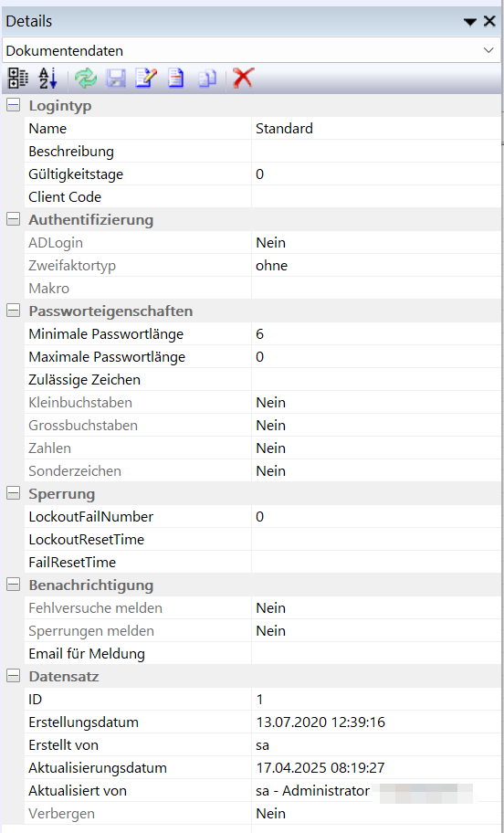This screenshot has width=504, height=833.
Task: Open Details panel options arrow
Action: (x=470, y=21)
